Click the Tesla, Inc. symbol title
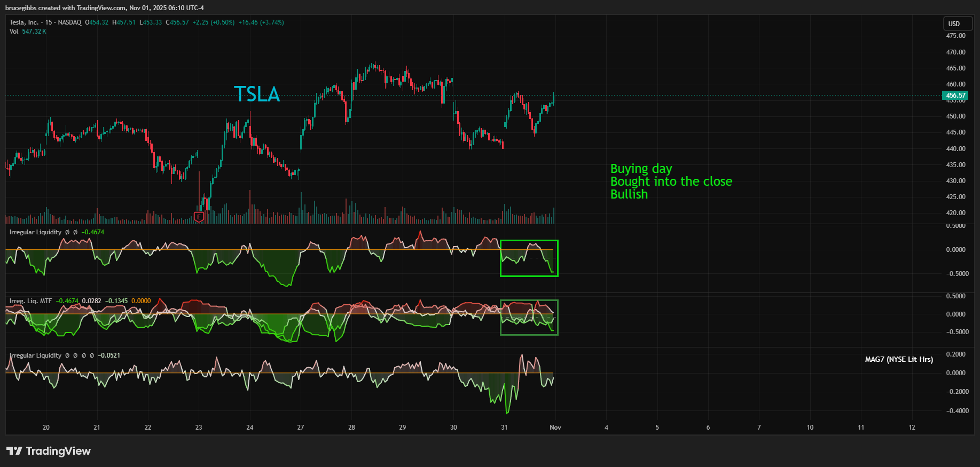The image size is (980, 467). pyautogui.click(x=24, y=22)
